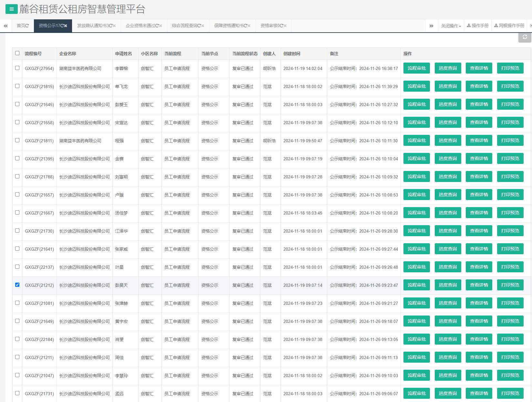Screen dimensions: 532x402
Task: Uncheck the checkbox for GXGZF(21212) row
Action: (17, 285)
